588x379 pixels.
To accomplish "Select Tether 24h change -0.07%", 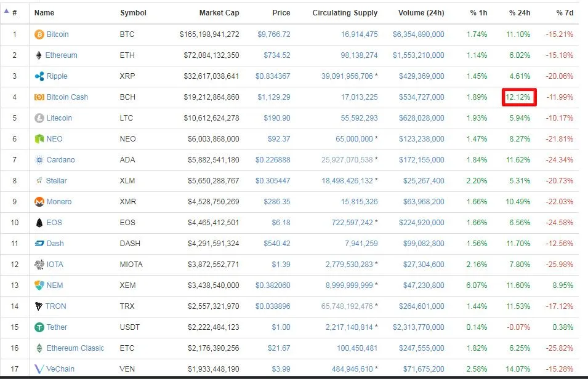I will point(518,327).
